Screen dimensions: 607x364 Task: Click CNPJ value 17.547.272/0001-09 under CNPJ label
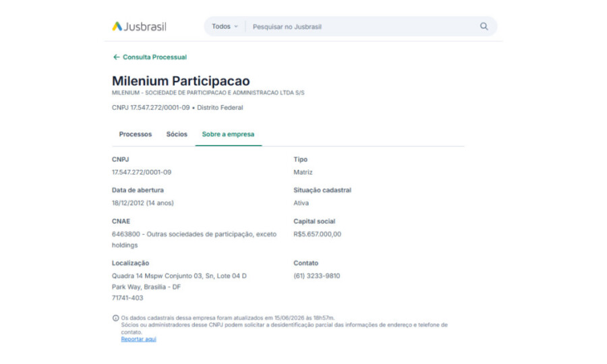142,172
